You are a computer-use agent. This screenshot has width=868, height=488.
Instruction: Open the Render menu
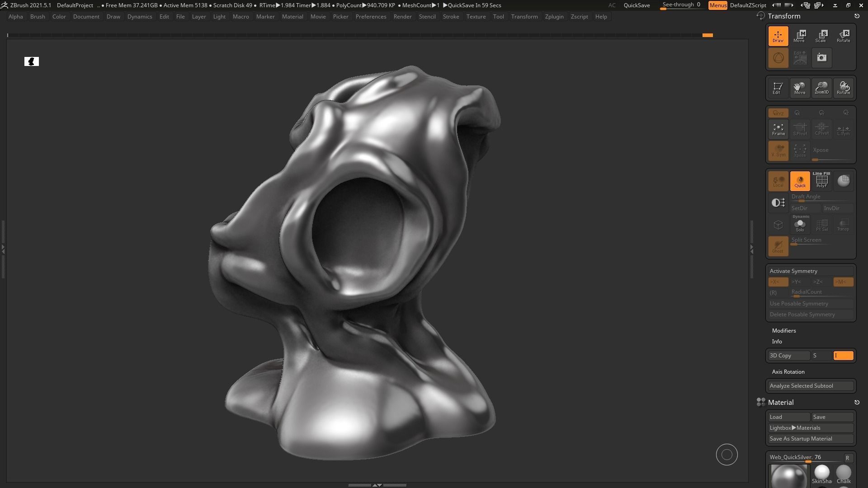pyautogui.click(x=402, y=17)
